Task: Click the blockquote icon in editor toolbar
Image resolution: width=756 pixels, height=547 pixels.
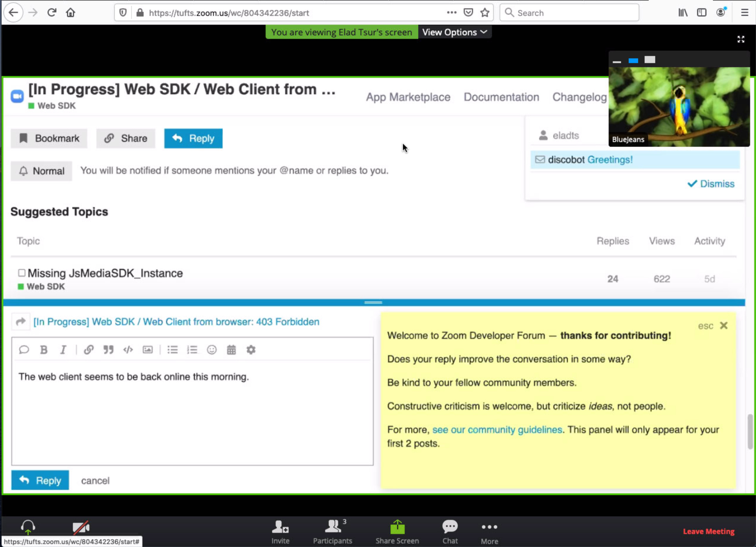Action: click(x=108, y=350)
